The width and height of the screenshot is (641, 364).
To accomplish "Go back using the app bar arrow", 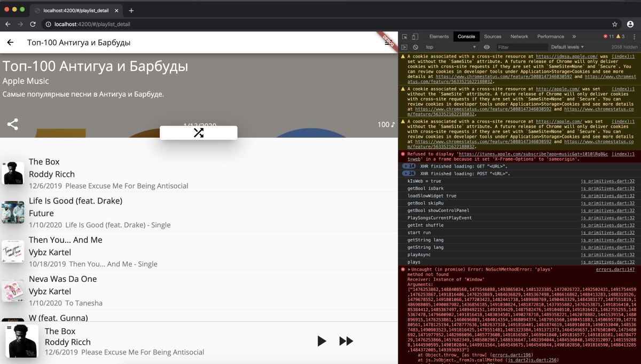I will point(10,43).
